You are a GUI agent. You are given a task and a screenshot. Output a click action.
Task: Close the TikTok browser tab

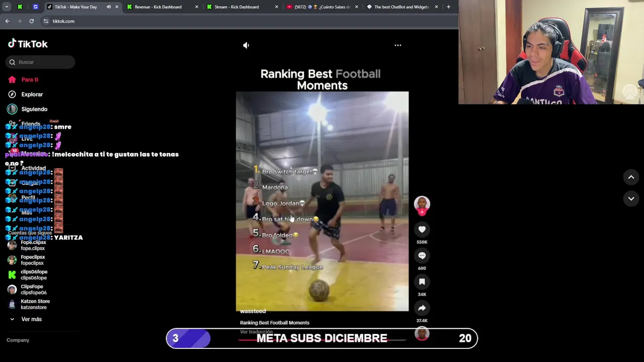117,7
